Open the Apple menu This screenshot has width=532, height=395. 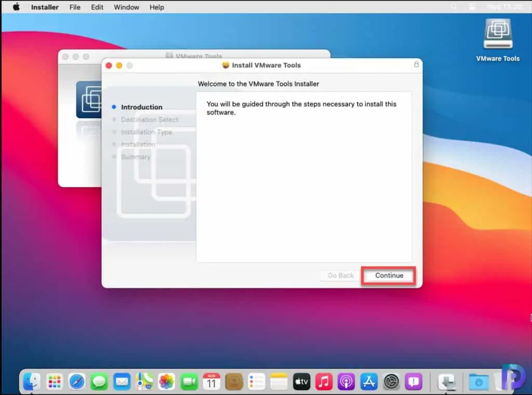point(16,7)
